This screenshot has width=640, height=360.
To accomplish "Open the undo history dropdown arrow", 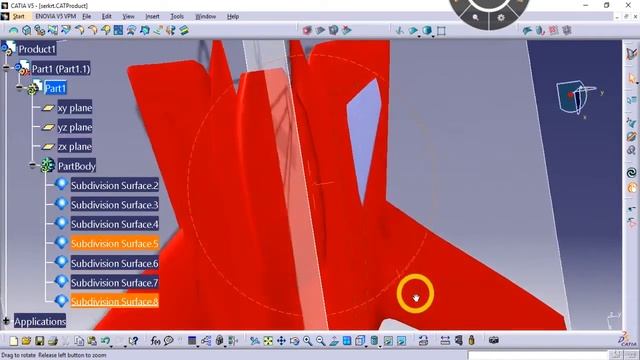I will point(111,346).
